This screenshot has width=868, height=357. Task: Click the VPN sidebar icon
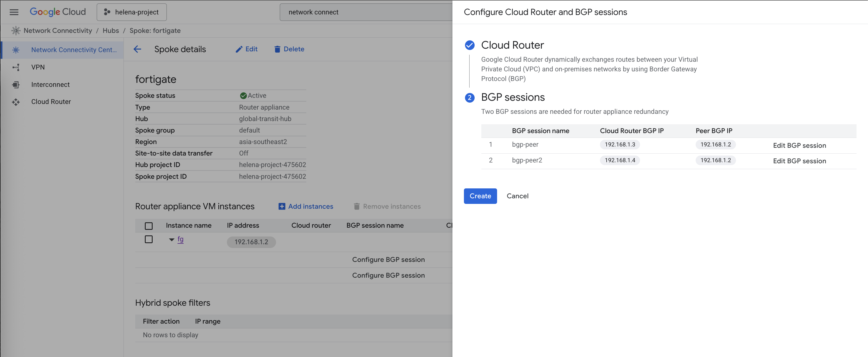pos(16,67)
